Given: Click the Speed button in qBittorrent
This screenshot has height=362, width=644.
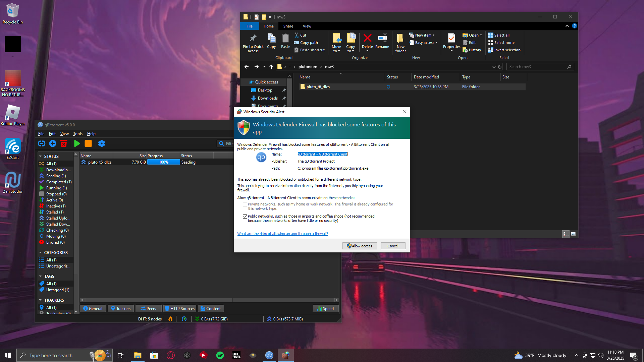Looking at the screenshot, I should tap(325, 308).
